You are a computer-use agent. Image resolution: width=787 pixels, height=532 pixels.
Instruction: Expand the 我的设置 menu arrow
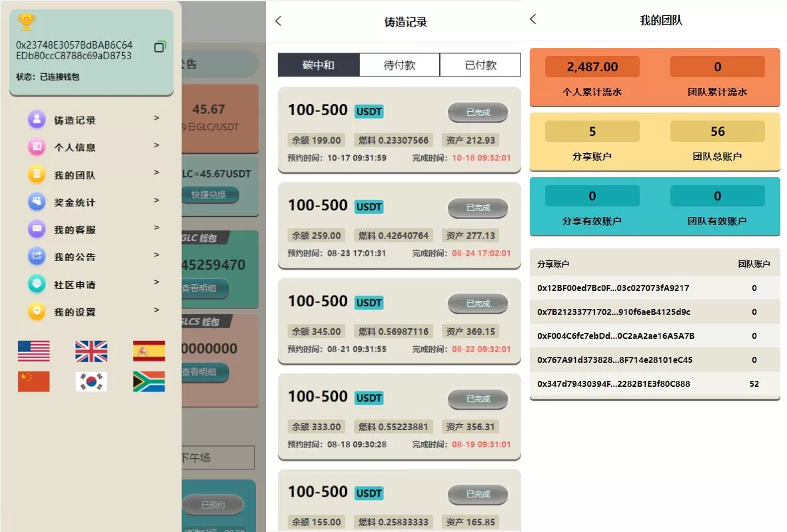click(157, 310)
